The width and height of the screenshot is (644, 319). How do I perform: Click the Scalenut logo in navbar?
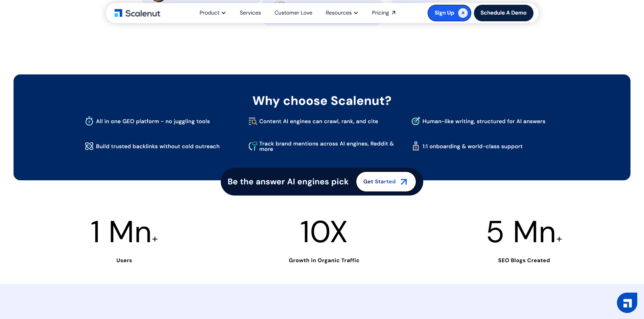pos(137,13)
